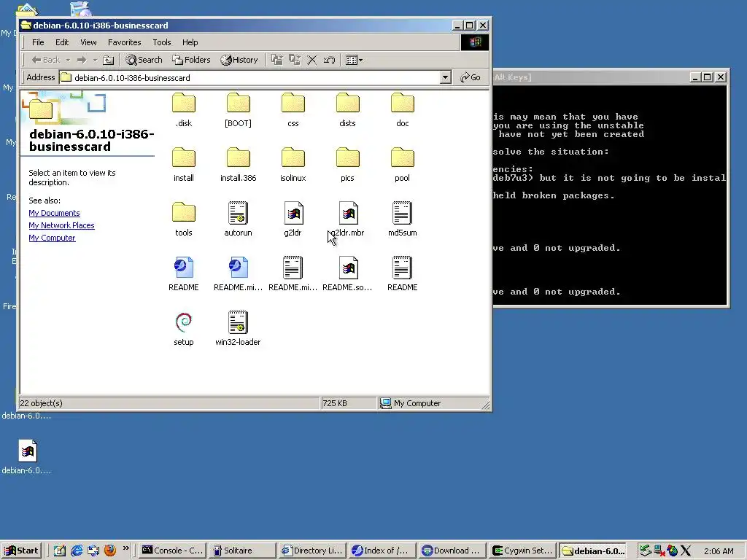Expand the Address bar dropdown
The image size is (747, 560).
click(446, 77)
